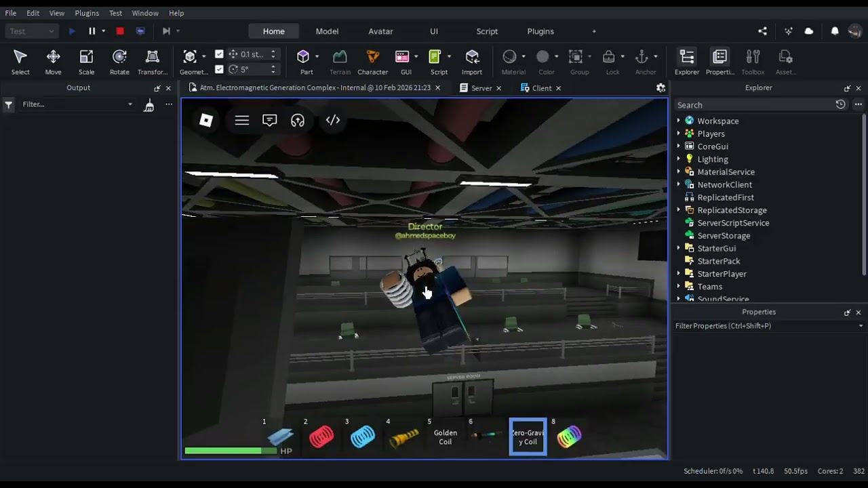Open the in-game chat icon
Screen dimensions: 868x488
(270, 120)
